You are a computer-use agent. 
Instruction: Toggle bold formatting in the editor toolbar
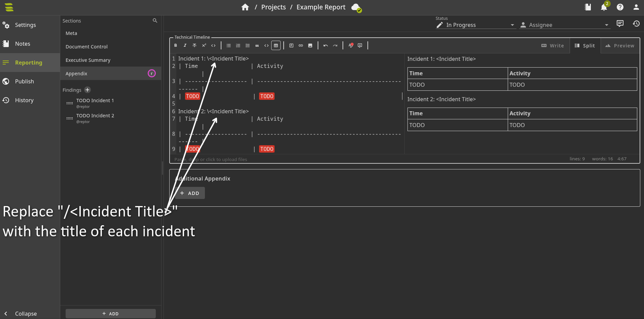pos(175,45)
